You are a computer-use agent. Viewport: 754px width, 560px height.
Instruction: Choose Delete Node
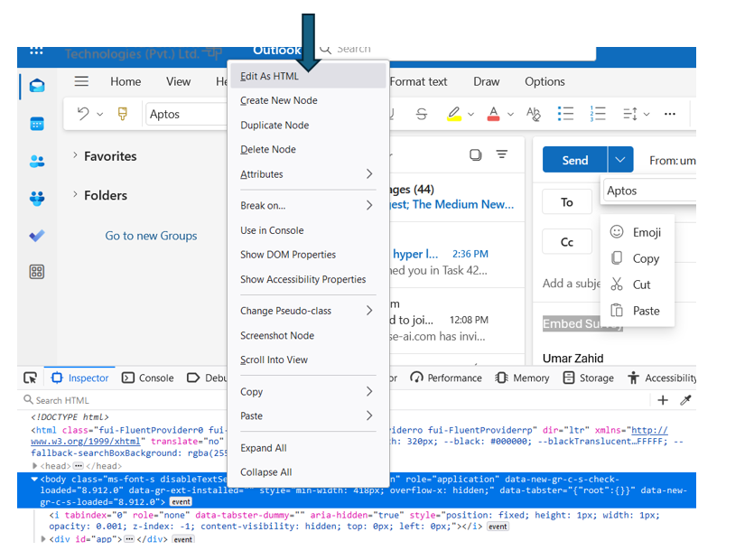pyautogui.click(x=308, y=150)
